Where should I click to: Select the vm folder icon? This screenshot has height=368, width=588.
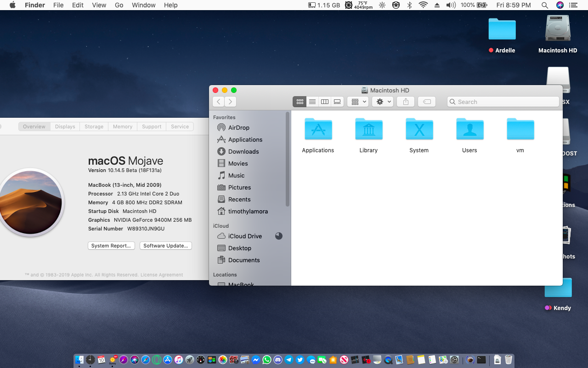tap(520, 129)
